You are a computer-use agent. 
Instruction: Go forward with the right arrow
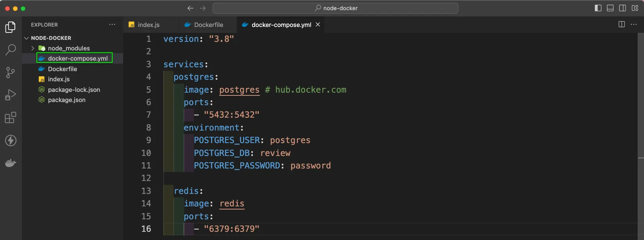tap(203, 8)
